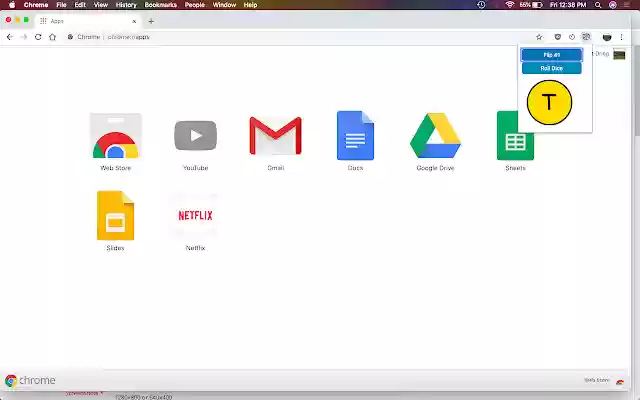
Task: Open Spotlight search in menu bar
Action: coord(598,5)
